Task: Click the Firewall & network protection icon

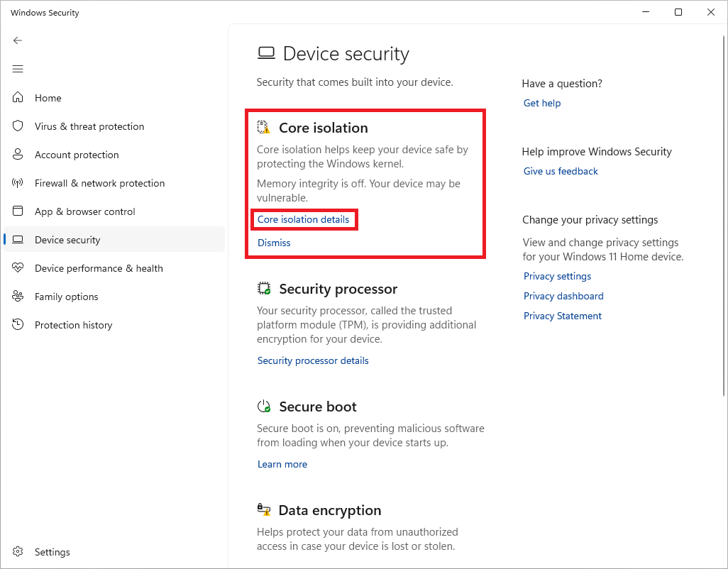Action: point(18,183)
